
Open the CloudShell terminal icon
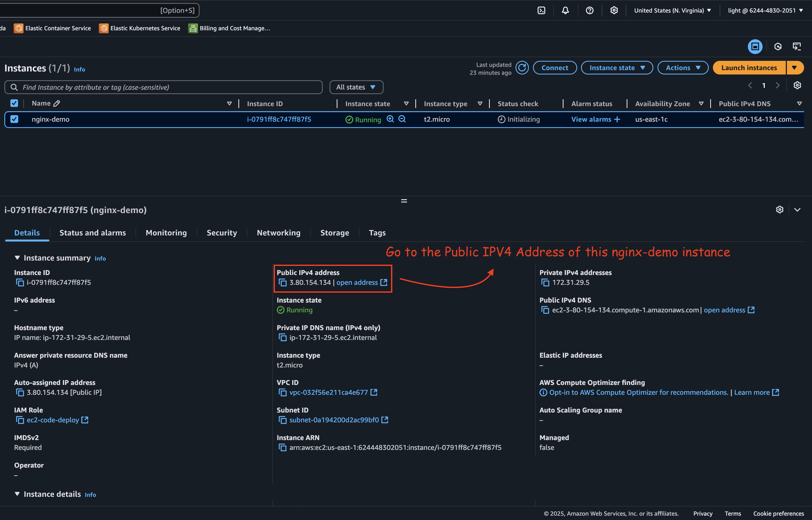[x=541, y=10]
